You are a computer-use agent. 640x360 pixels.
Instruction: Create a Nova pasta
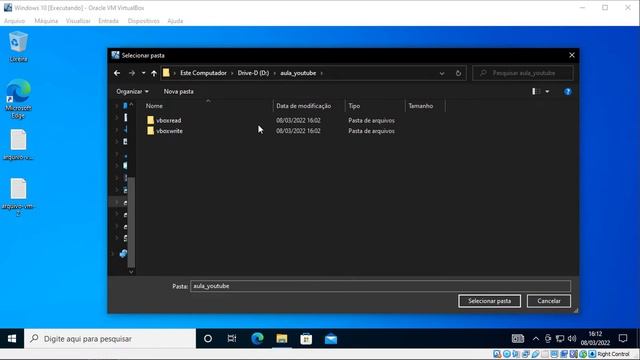(178, 91)
